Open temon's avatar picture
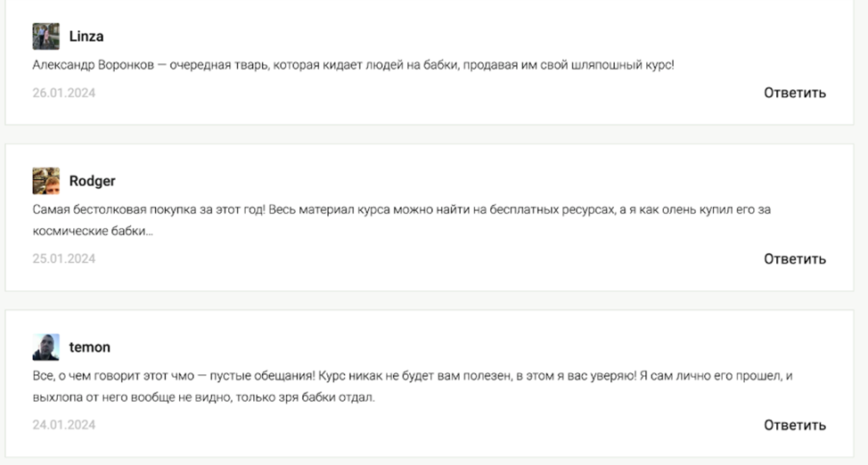The image size is (868, 465). pyautogui.click(x=46, y=347)
